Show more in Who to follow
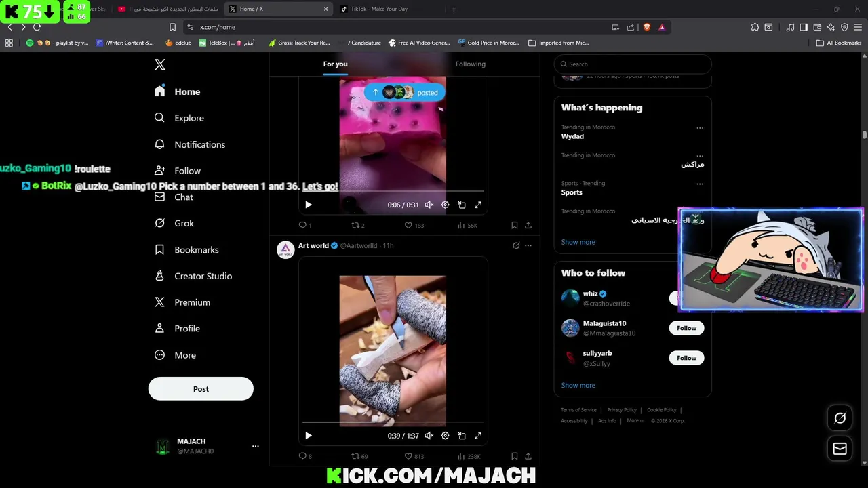This screenshot has height=488, width=868. (578, 385)
